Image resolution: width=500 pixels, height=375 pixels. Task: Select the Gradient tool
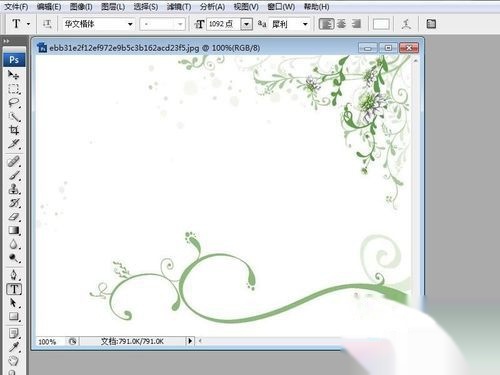[x=14, y=230]
